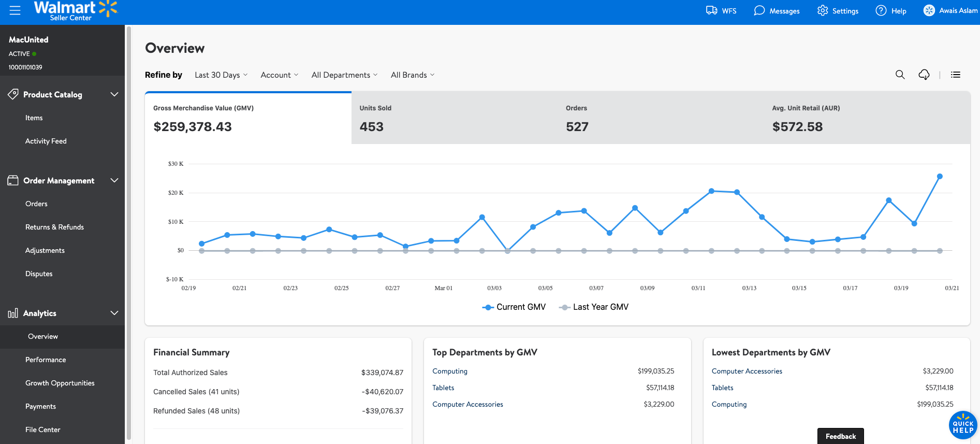This screenshot has width=980, height=444.
Task: Open the Account filter dropdown
Action: point(280,75)
